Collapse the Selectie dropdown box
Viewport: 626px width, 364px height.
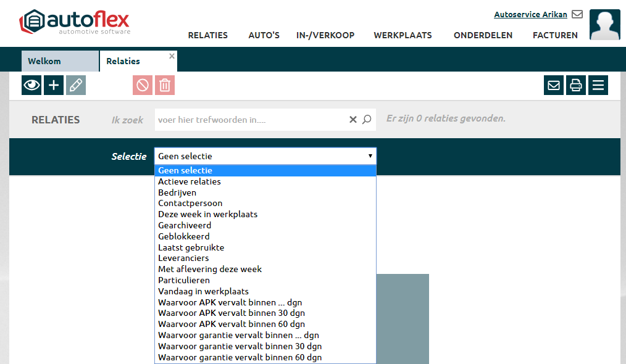[265, 156]
